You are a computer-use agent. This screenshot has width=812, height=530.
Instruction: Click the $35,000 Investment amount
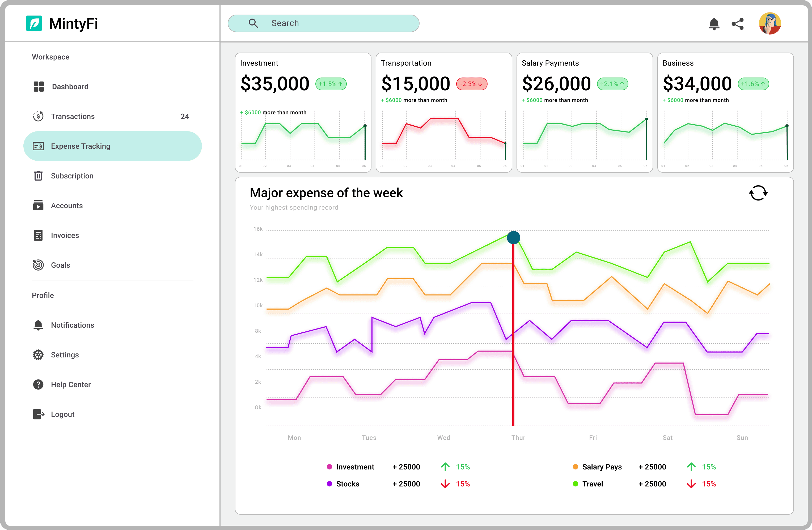pos(275,84)
